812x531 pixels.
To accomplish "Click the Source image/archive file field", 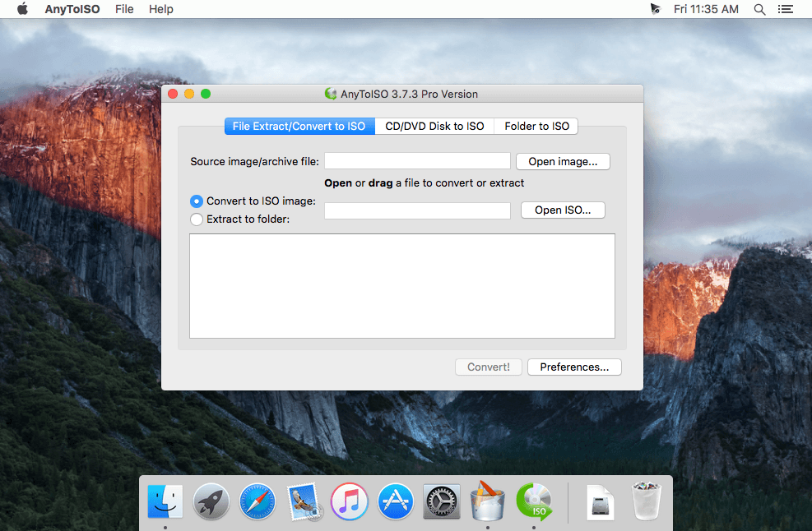I will (x=417, y=161).
